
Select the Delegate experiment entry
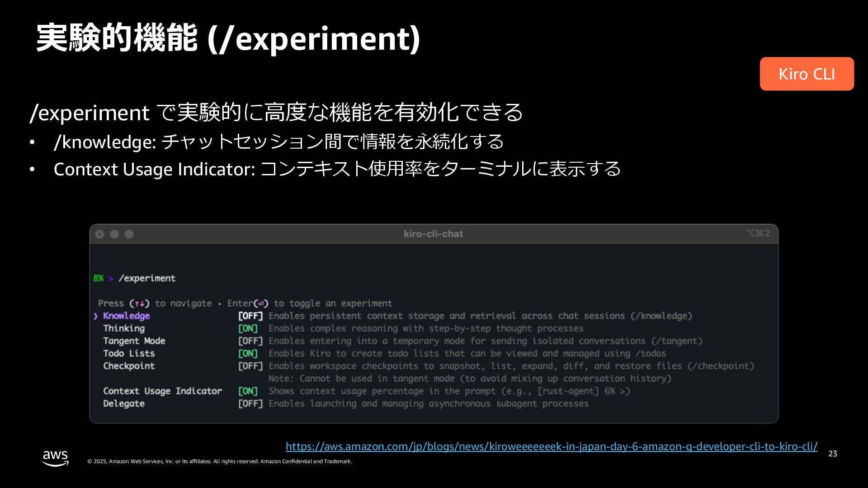click(x=123, y=404)
